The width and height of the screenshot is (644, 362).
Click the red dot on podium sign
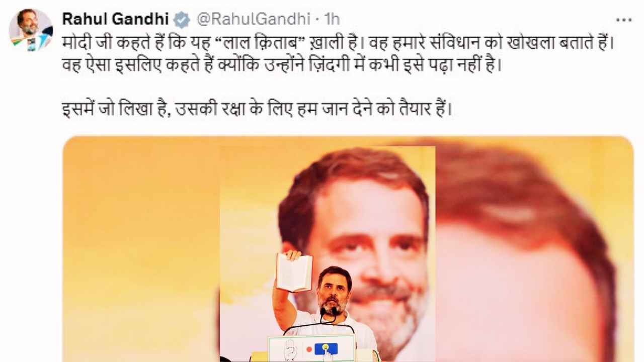pos(309,349)
